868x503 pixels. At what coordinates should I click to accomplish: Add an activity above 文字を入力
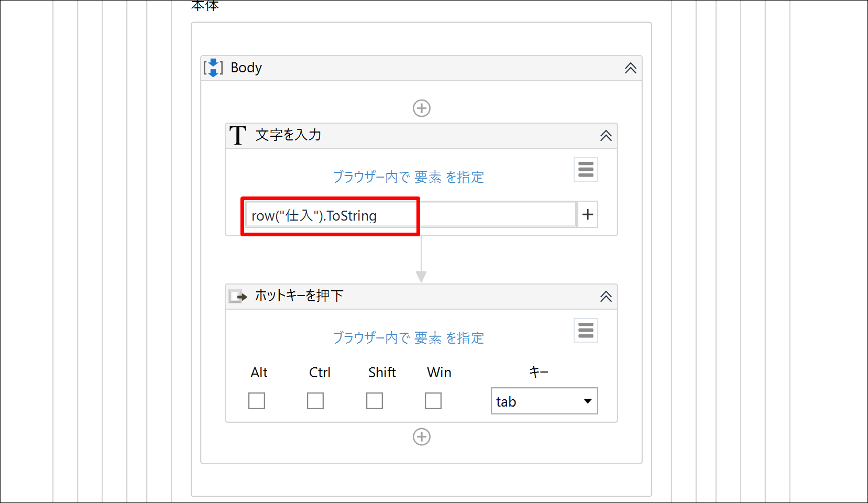click(x=422, y=108)
